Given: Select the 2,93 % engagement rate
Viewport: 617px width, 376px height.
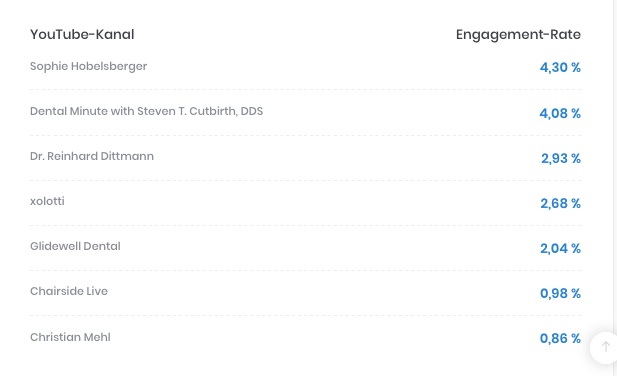Looking at the screenshot, I should click(561, 159).
